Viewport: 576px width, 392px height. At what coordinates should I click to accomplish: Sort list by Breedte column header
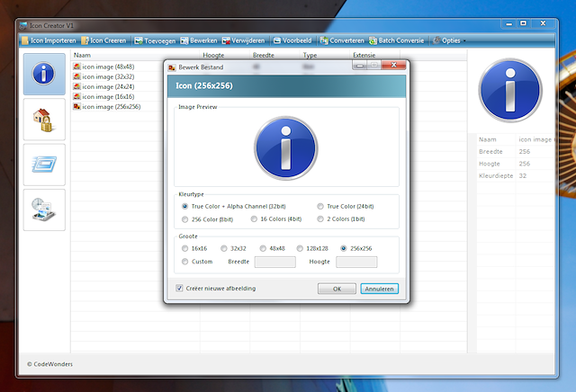(x=275, y=55)
